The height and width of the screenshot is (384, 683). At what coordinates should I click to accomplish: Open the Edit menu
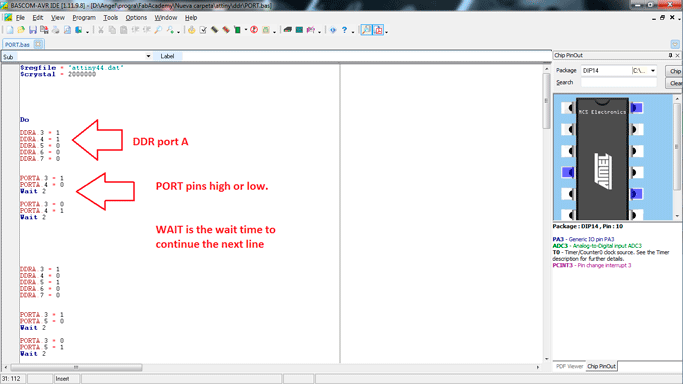37,17
